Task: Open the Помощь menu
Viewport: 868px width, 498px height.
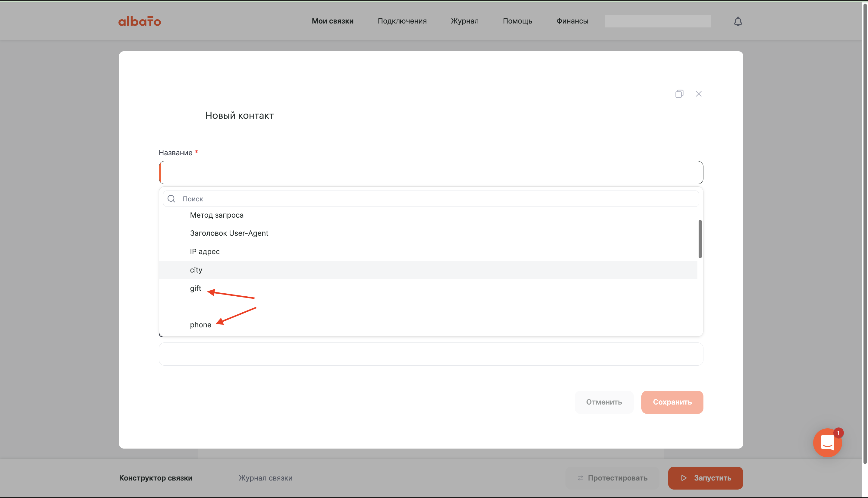Action: (517, 21)
